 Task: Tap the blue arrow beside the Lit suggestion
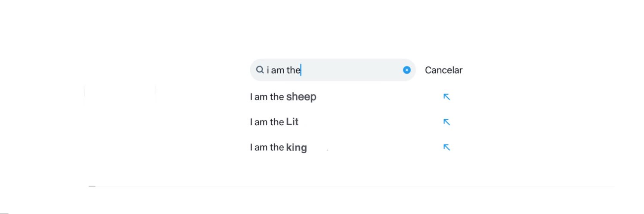447,122
